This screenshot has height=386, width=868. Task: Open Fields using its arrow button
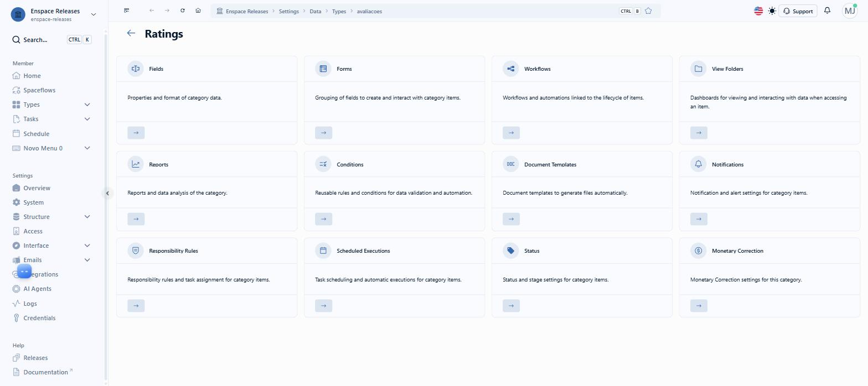(136, 133)
